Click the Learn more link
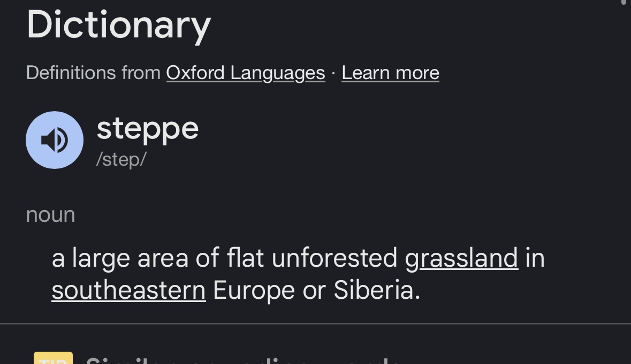Image resolution: width=631 pixels, height=364 pixels. (x=390, y=73)
